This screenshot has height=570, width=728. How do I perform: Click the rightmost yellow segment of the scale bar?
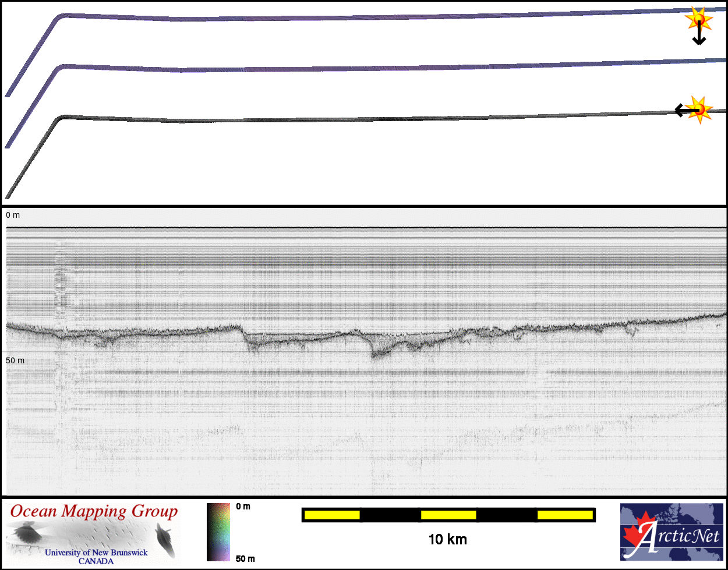coord(564,515)
